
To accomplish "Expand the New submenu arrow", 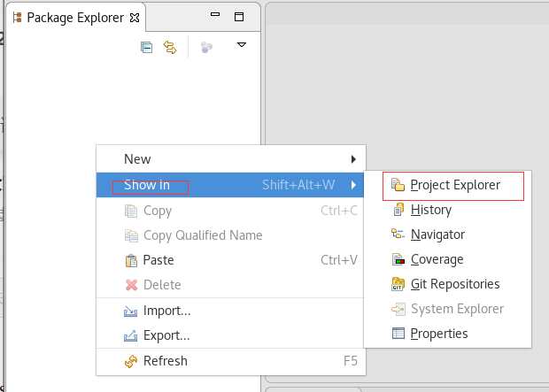I will 353,159.
